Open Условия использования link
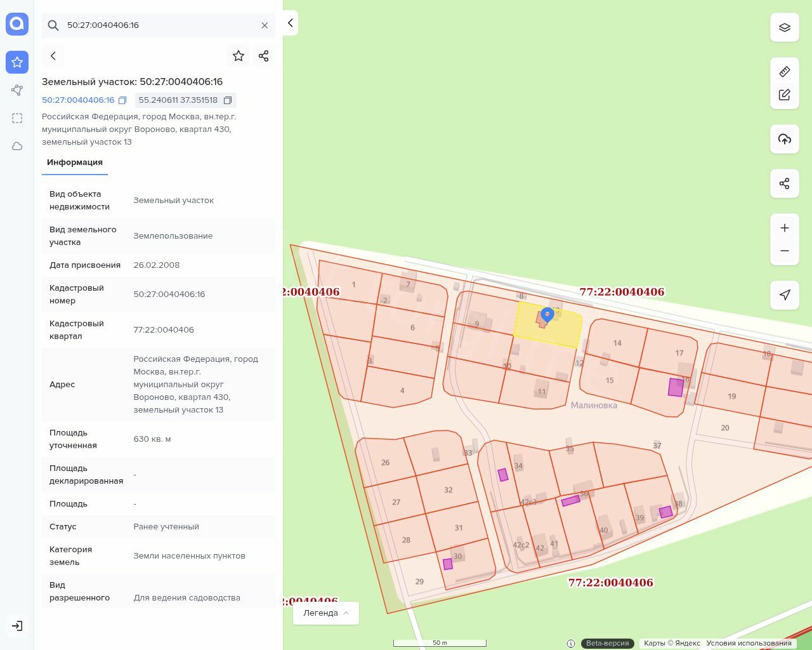Screen dimensions: 812x650 749,643
